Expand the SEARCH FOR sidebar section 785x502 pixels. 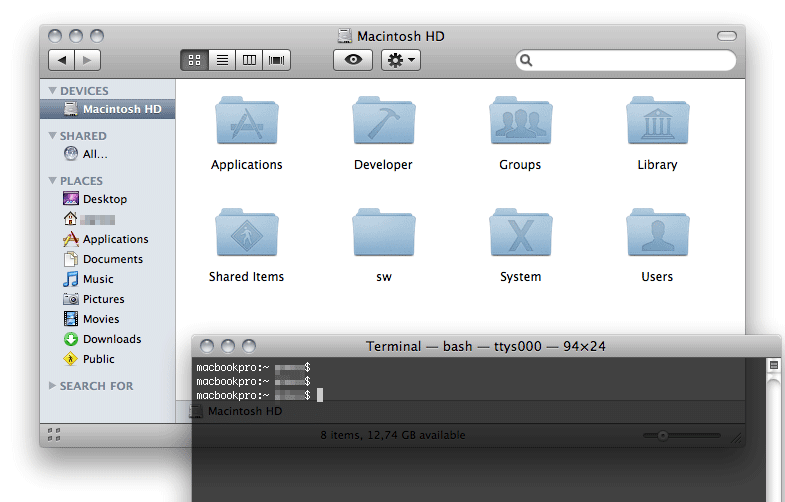tap(52, 385)
